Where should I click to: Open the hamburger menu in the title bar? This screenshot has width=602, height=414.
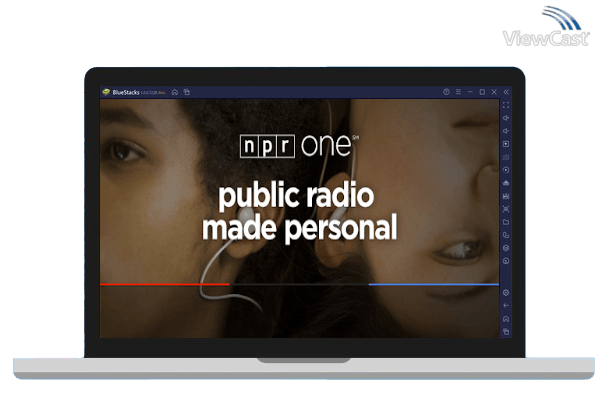coord(458,92)
